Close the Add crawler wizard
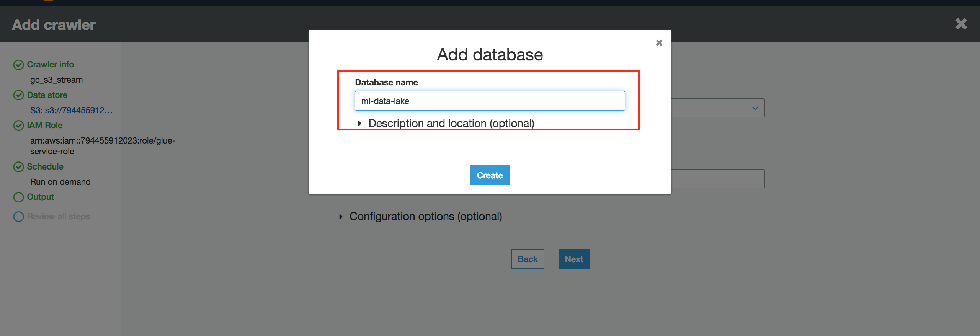 tap(961, 24)
